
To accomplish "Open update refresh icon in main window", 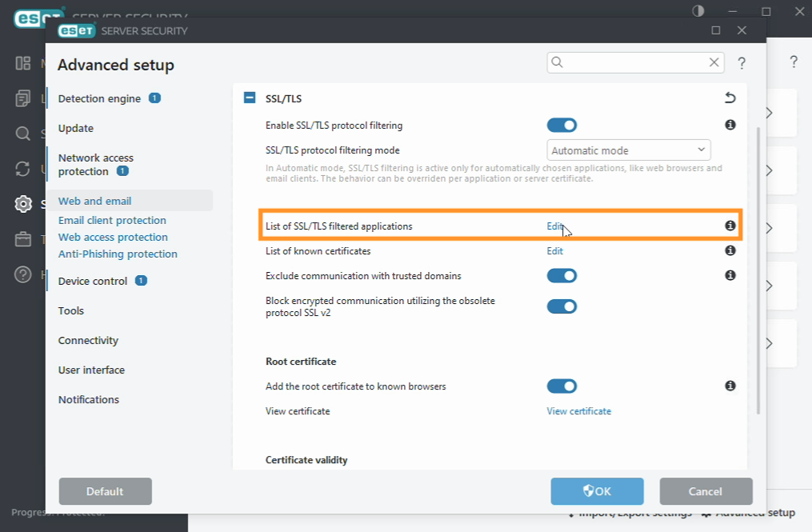I will (x=22, y=169).
